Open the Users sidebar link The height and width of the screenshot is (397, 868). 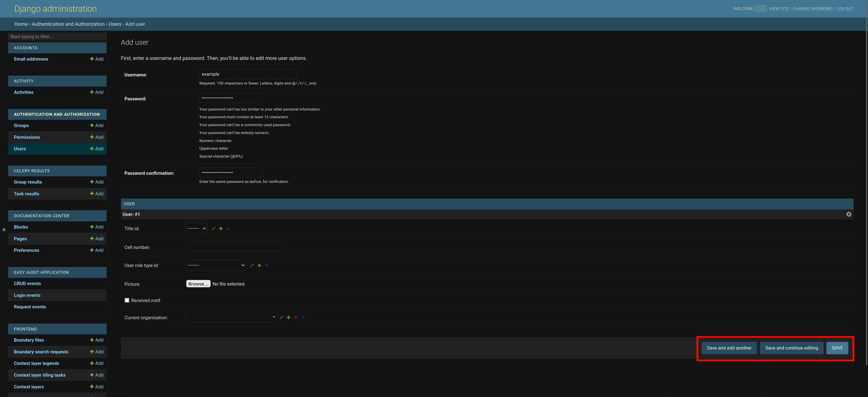coord(20,149)
